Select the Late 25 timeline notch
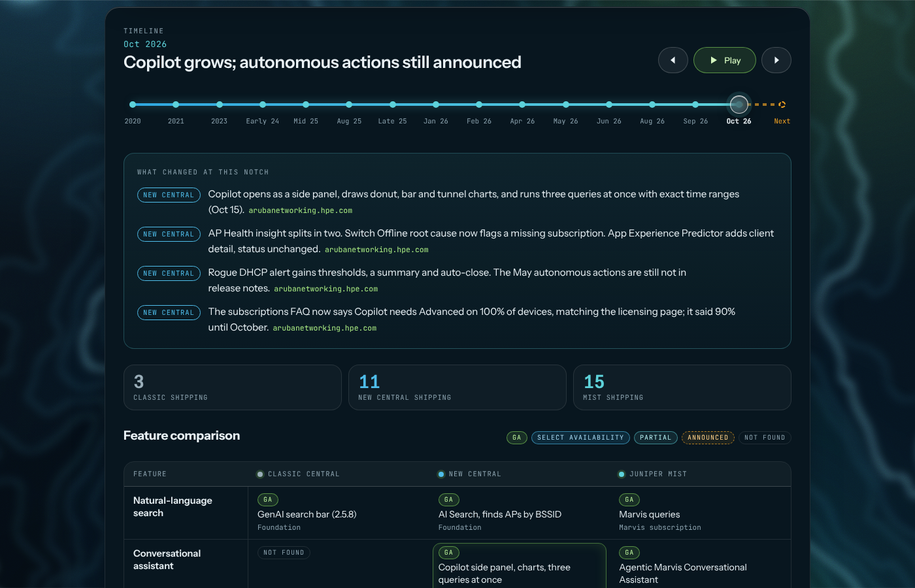915x588 pixels. [x=392, y=105]
